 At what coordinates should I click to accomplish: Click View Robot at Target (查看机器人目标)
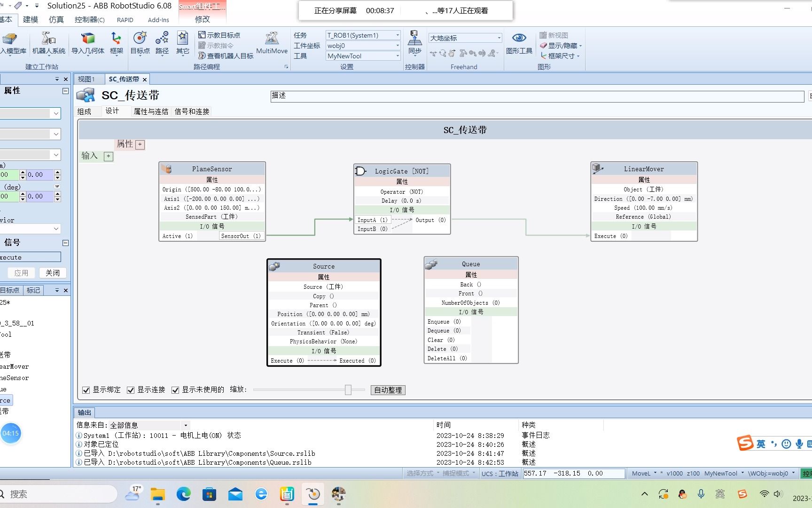[226, 56]
